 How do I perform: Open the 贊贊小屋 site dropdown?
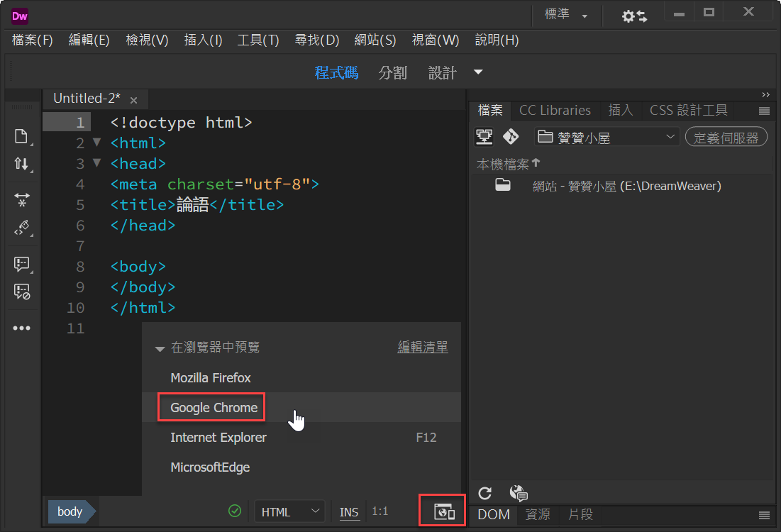pos(606,137)
